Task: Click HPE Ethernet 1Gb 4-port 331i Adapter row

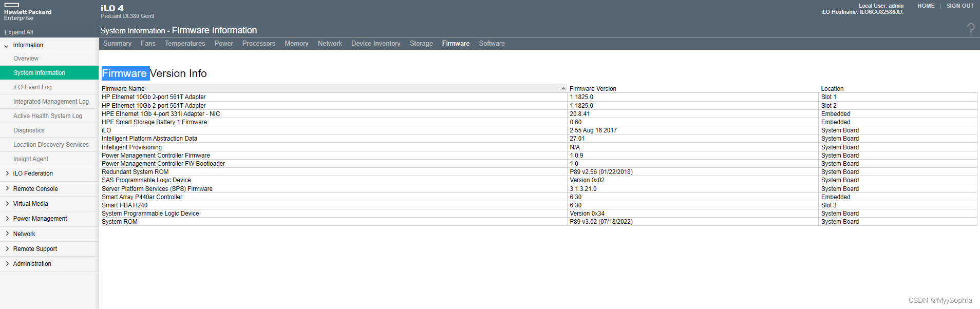Action: [x=539, y=114]
